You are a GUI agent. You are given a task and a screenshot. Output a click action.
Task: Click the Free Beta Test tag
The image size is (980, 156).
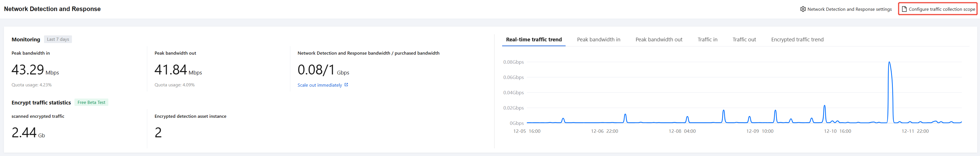pos(91,102)
